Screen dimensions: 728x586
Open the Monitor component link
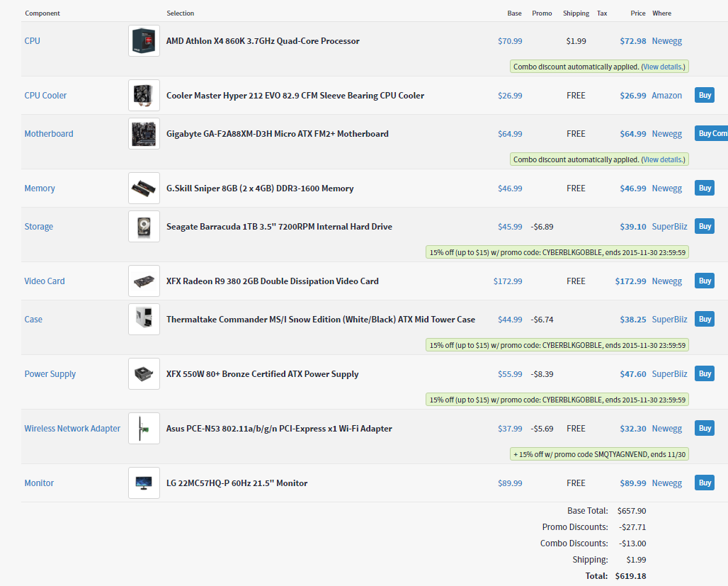39,483
